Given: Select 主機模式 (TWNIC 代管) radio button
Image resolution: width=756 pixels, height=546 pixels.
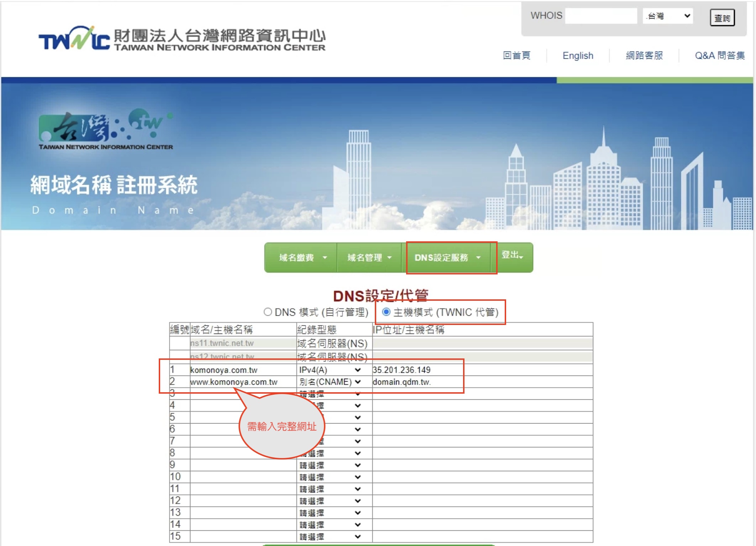Looking at the screenshot, I should coord(386,312).
